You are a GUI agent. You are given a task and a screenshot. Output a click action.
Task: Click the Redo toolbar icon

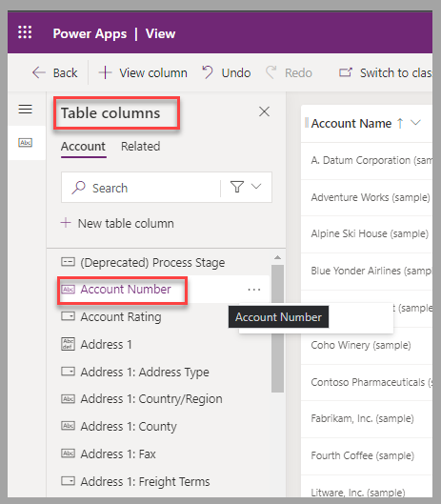tap(271, 72)
